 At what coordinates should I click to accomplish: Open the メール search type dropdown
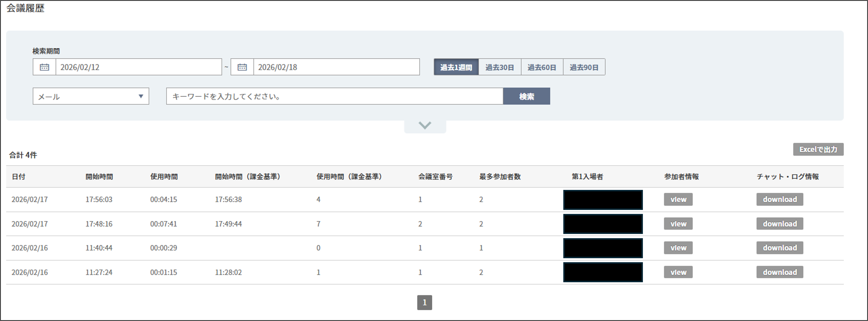point(91,97)
